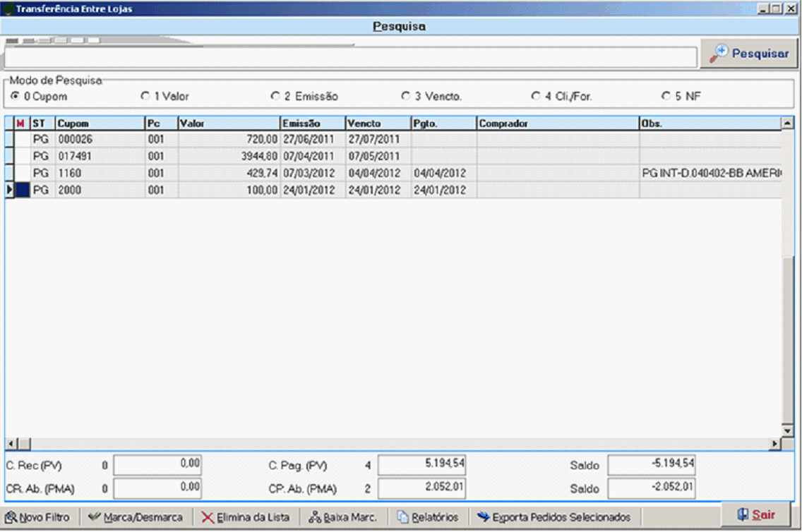
Task: Exit using the Sair button
Action: (755, 515)
